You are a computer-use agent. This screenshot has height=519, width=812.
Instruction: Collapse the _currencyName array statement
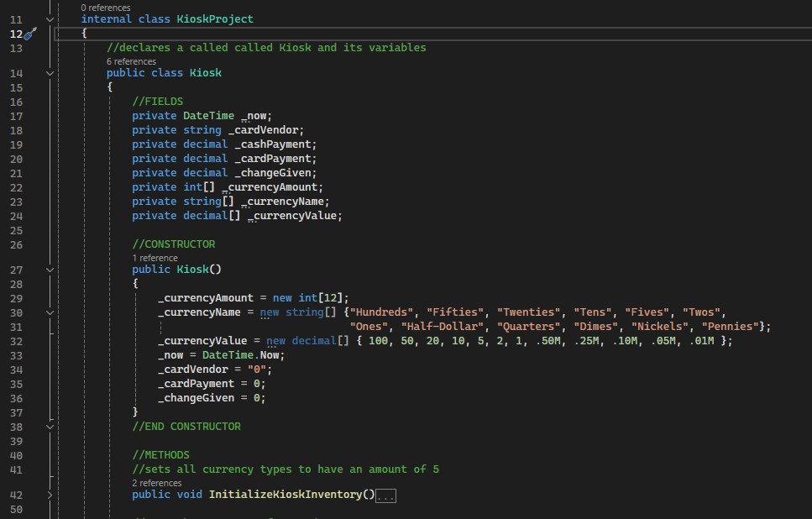[50, 312]
